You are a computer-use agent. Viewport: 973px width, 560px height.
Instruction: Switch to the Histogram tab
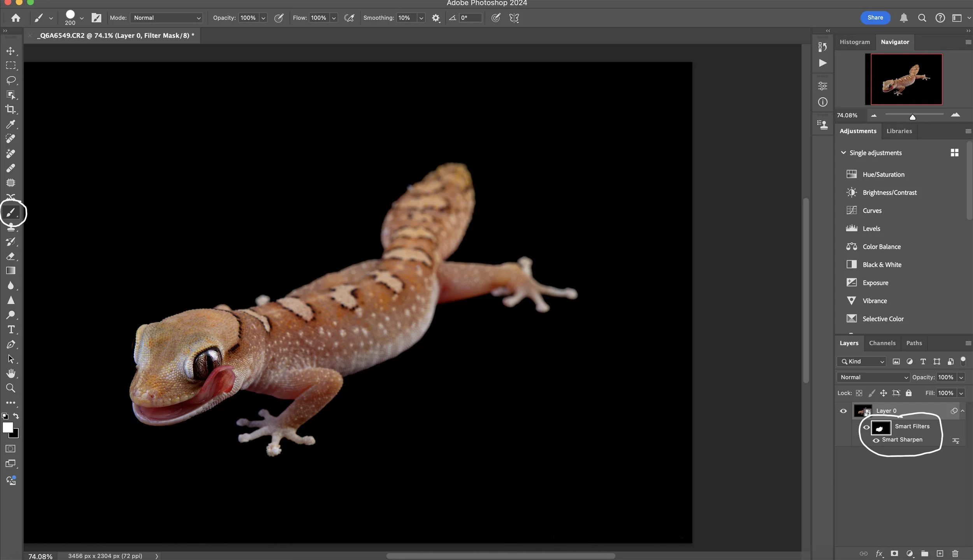855,42
